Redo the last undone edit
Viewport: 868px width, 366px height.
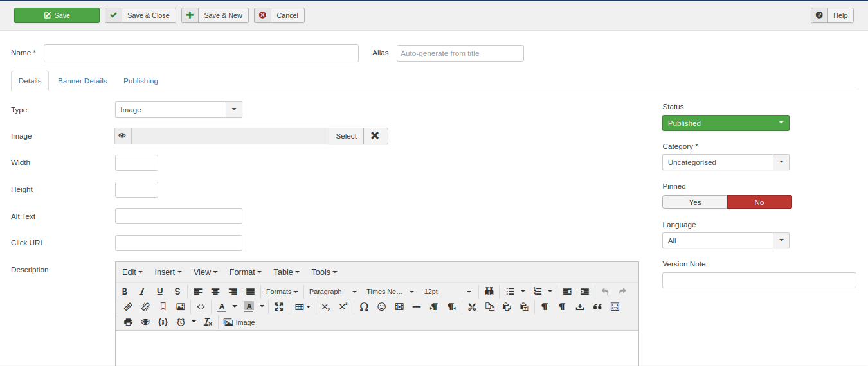(622, 292)
